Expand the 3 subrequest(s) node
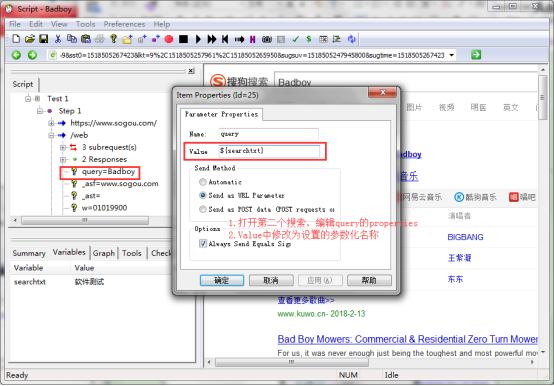Viewport: 554px width, 386px height. (63, 147)
